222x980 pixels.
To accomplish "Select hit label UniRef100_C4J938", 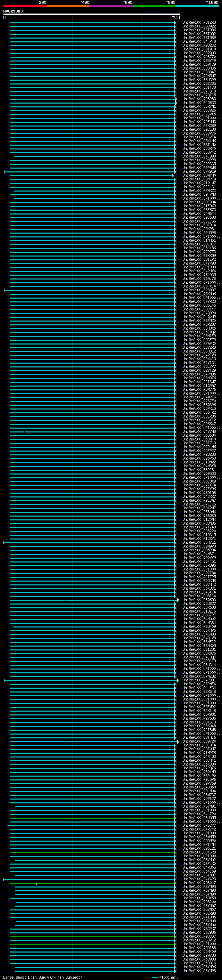I will pos(199,156).
